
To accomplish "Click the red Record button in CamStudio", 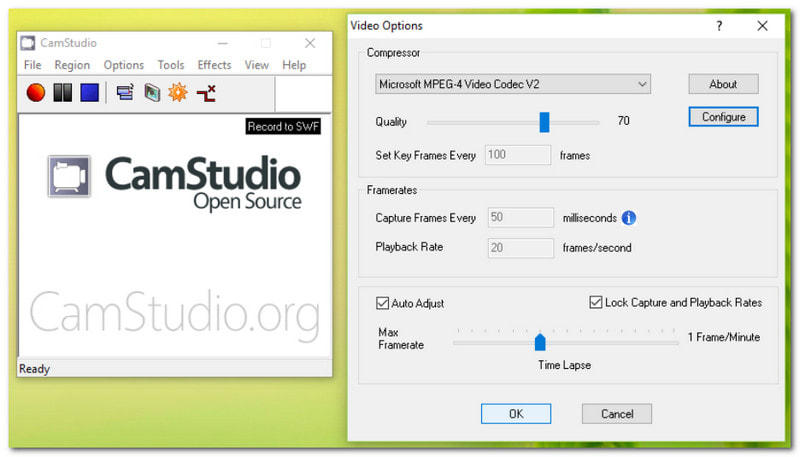I will 36,93.
